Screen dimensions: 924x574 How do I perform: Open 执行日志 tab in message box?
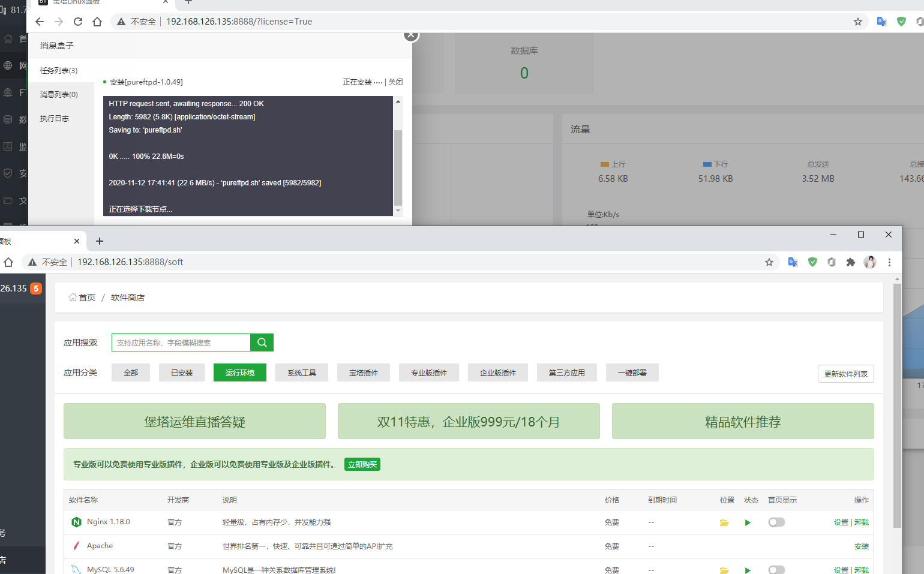55,118
